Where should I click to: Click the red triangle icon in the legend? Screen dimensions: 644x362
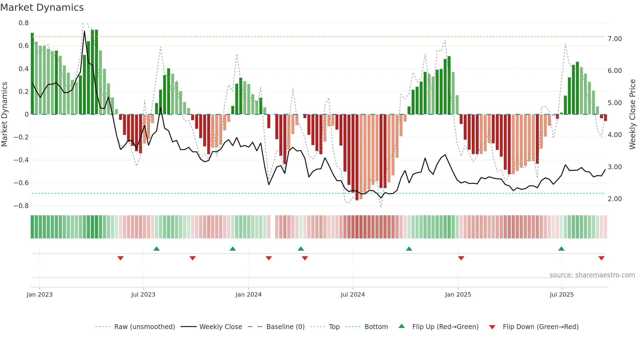click(492, 327)
